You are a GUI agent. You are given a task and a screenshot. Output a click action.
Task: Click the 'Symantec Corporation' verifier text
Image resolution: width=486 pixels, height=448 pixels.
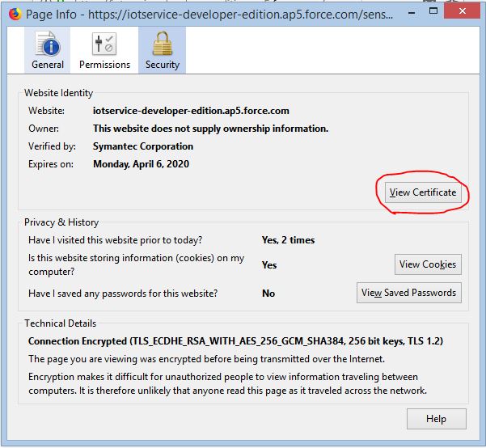(x=143, y=146)
